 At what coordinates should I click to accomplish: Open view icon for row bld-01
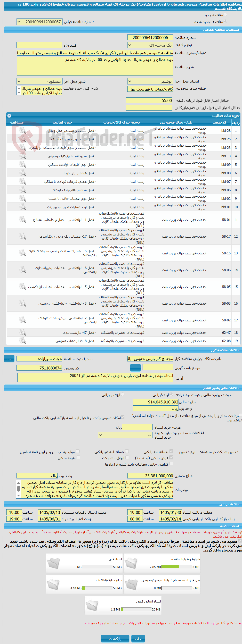pos(23,207)
